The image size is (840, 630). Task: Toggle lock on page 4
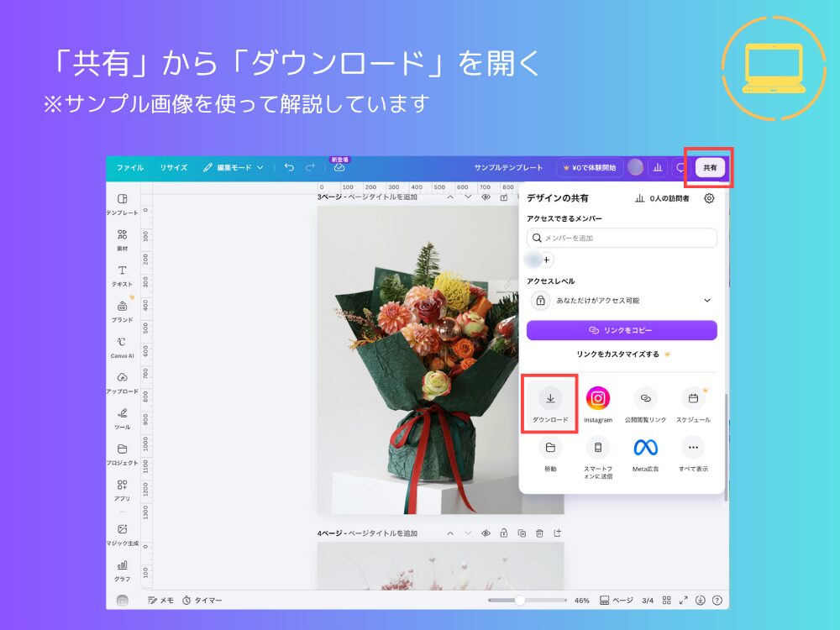(x=503, y=533)
